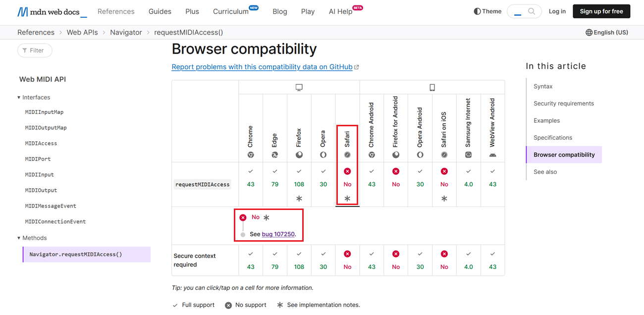The width and height of the screenshot is (644, 315).
Task: Click the search magnifier icon
Action: 532,11
